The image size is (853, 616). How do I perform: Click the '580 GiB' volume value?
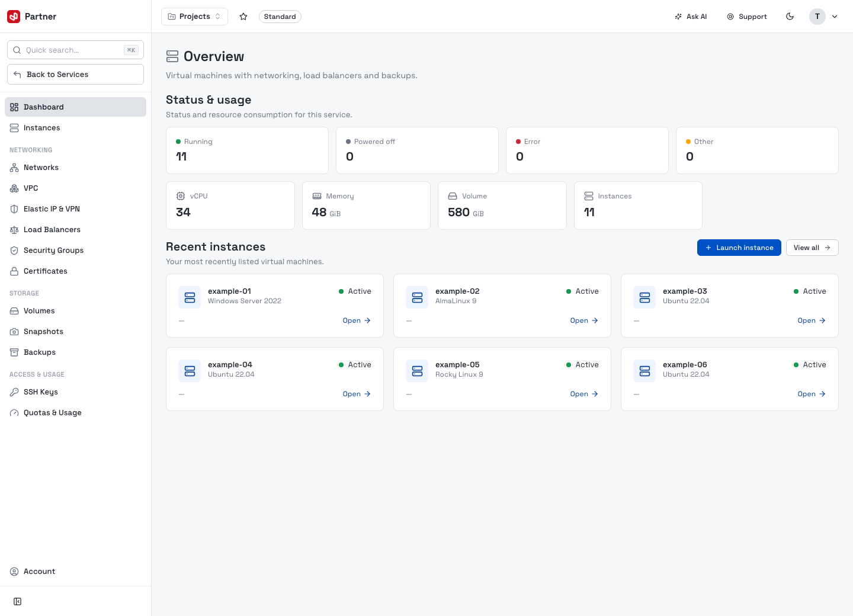click(466, 212)
